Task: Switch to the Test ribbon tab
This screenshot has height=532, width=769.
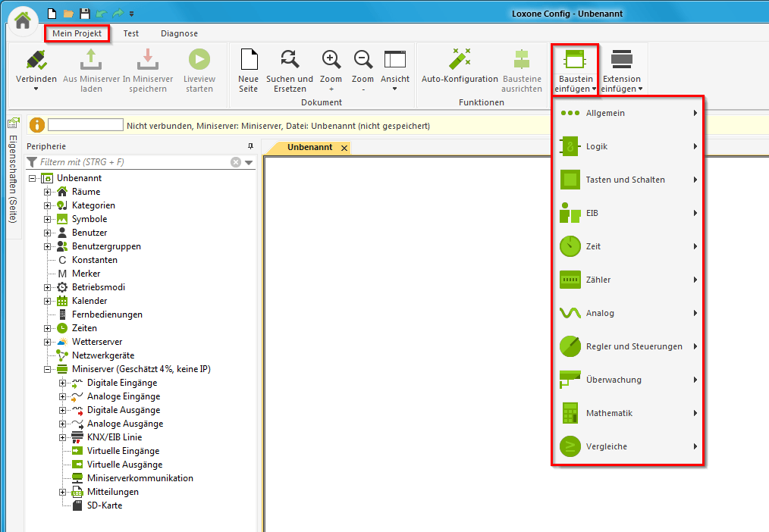Action: click(131, 33)
